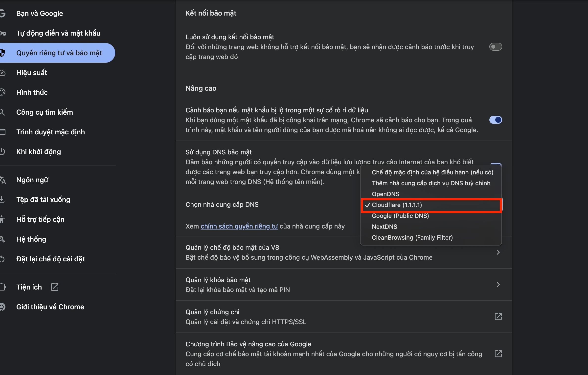Select OpenDNS in the DNS provider list

(431, 194)
